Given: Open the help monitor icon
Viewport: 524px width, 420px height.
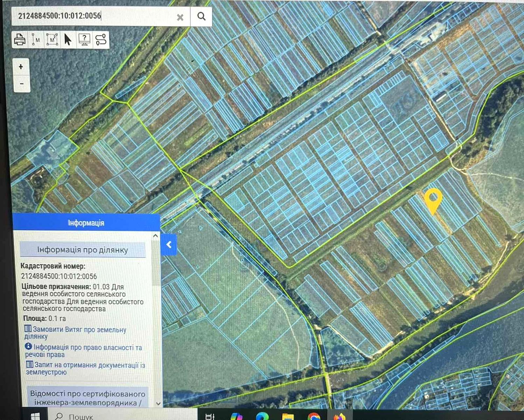Looking at the screenshot, I should point(84,40).
